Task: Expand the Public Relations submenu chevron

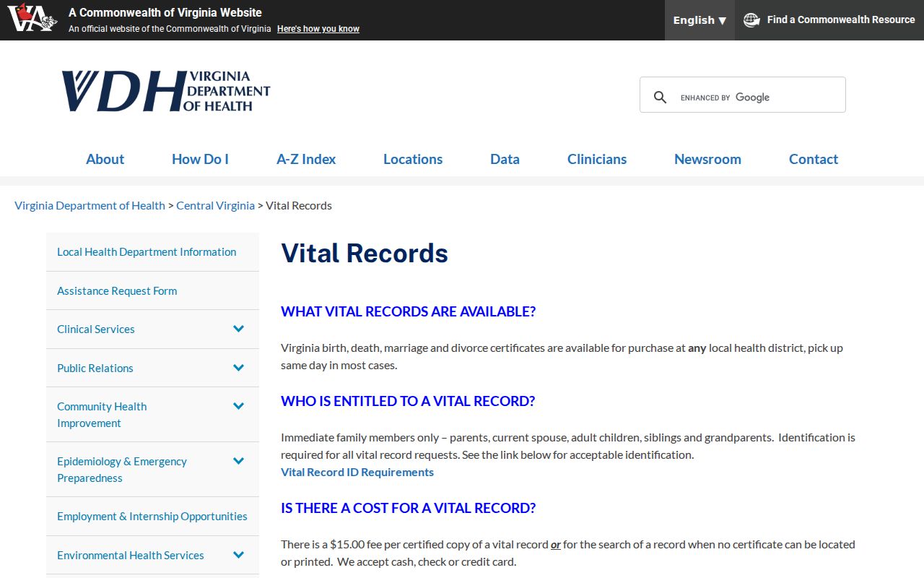Action: pos(239,368)
